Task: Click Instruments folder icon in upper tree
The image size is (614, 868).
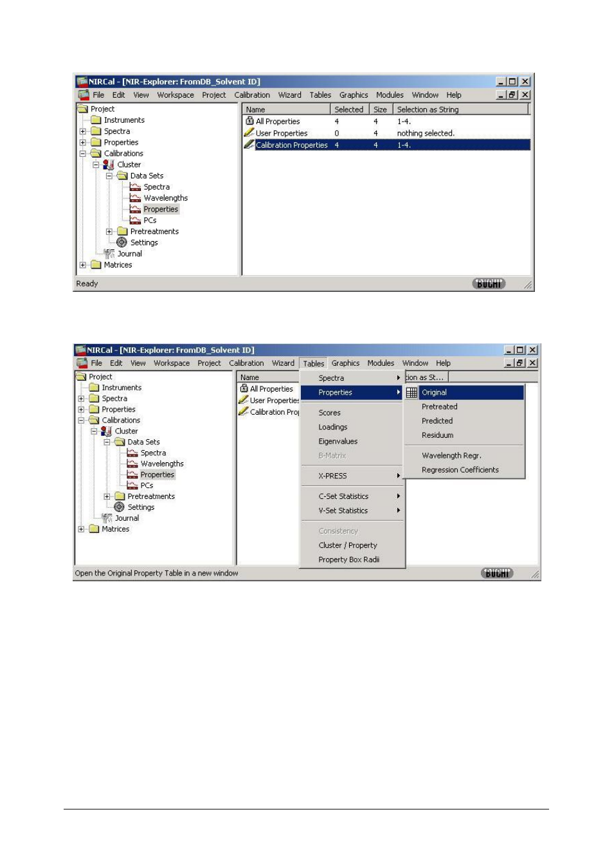Action: (x=96, y=120)
